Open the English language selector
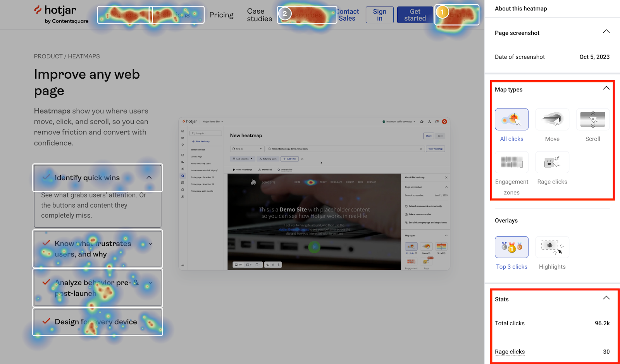 tap(457, 15)
